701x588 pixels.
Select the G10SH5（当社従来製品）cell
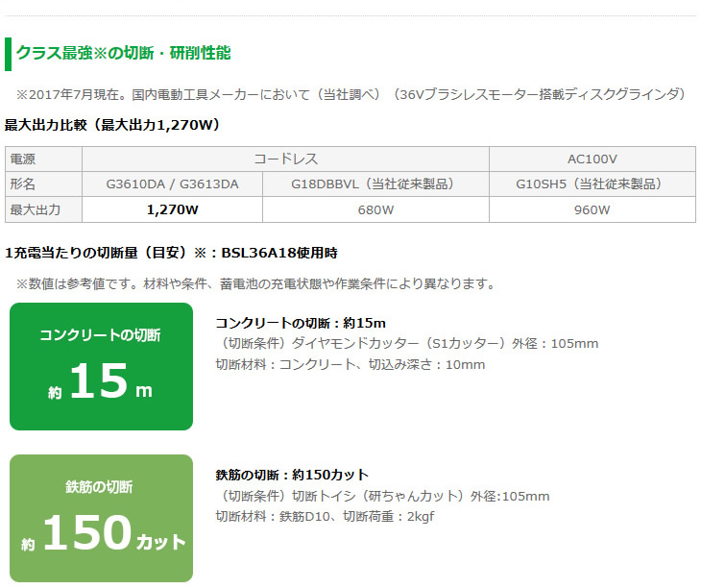pyautogui.click(x=592, y=184)
